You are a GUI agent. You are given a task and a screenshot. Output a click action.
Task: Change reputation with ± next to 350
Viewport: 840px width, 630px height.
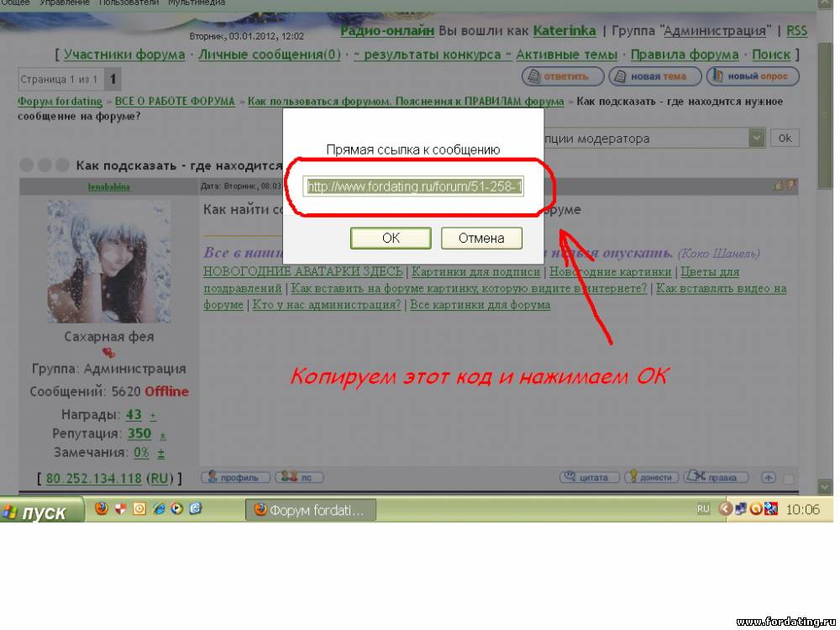(162, 435)
